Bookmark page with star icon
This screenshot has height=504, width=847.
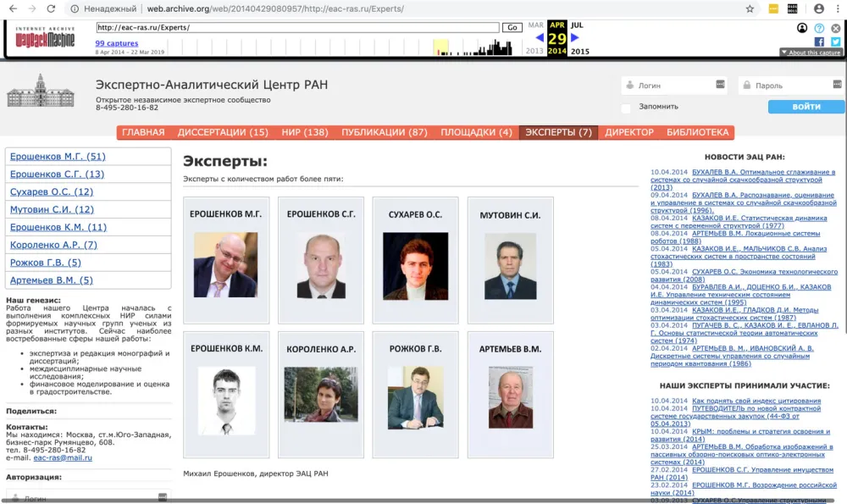(x=750, y=8)
